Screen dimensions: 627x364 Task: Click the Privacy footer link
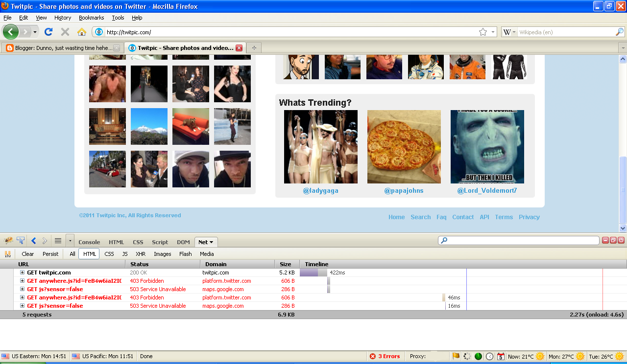(x=529, y=217)
